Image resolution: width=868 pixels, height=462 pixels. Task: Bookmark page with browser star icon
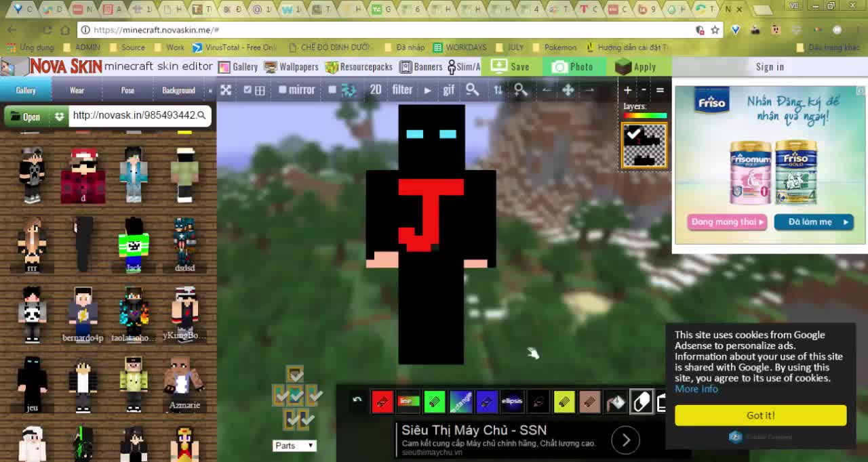coord(715,30)
